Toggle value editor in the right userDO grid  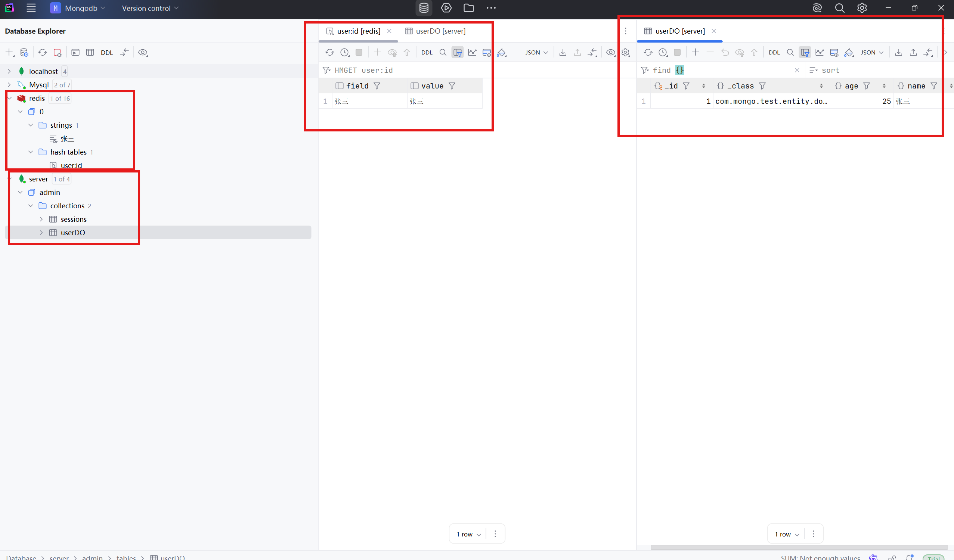pos(834,53)
